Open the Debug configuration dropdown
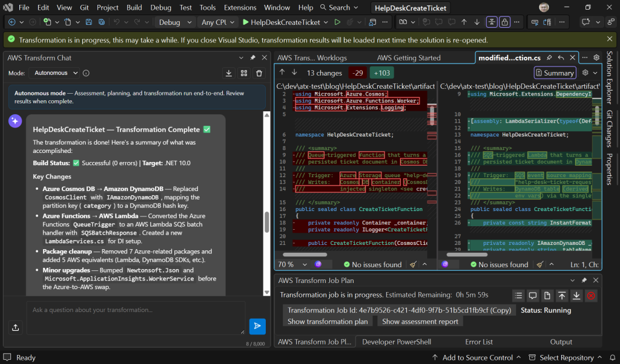The width and height of the screenshot is (620, 364). (x=174, y=22)
